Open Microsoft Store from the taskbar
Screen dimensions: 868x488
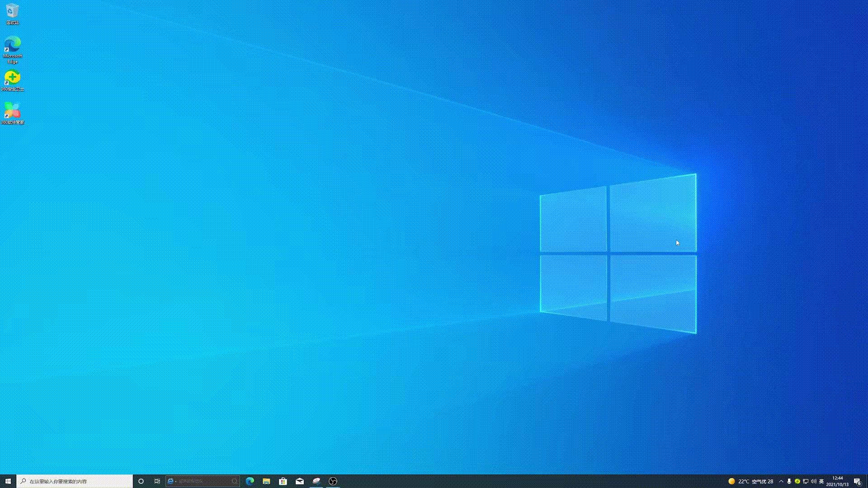pos(283,481)
